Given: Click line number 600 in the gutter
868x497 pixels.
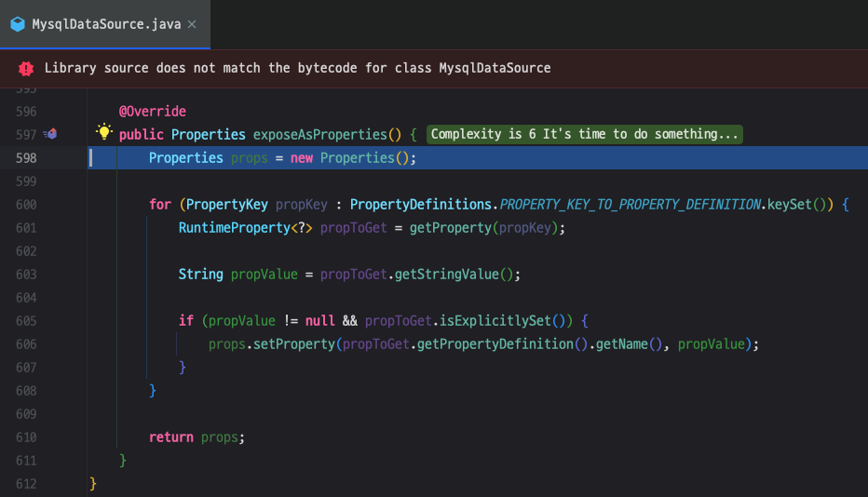Looking at the screenshot, I should (x=26, y=205).
